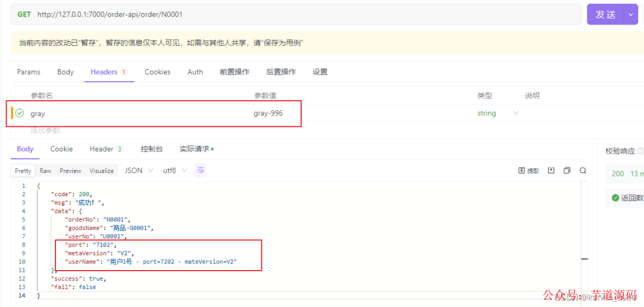
Task: Open the utf8 encoding dropdown
Action: click(175, 170)
